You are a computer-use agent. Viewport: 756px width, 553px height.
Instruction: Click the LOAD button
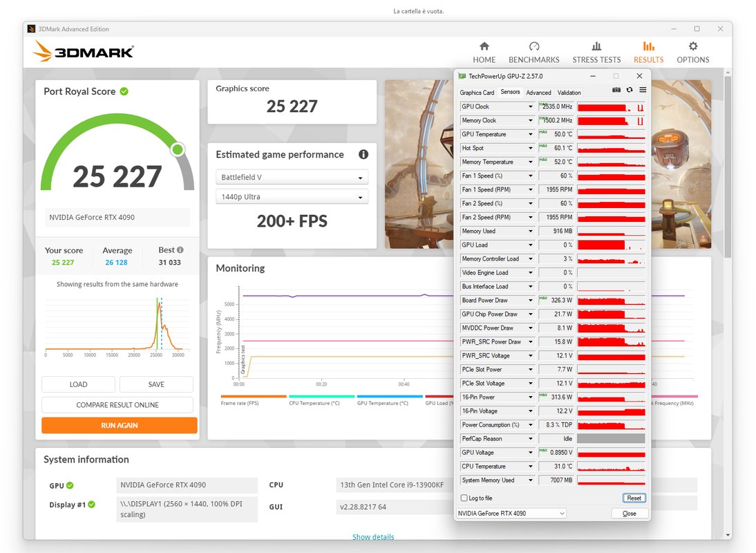coord(78,384)
